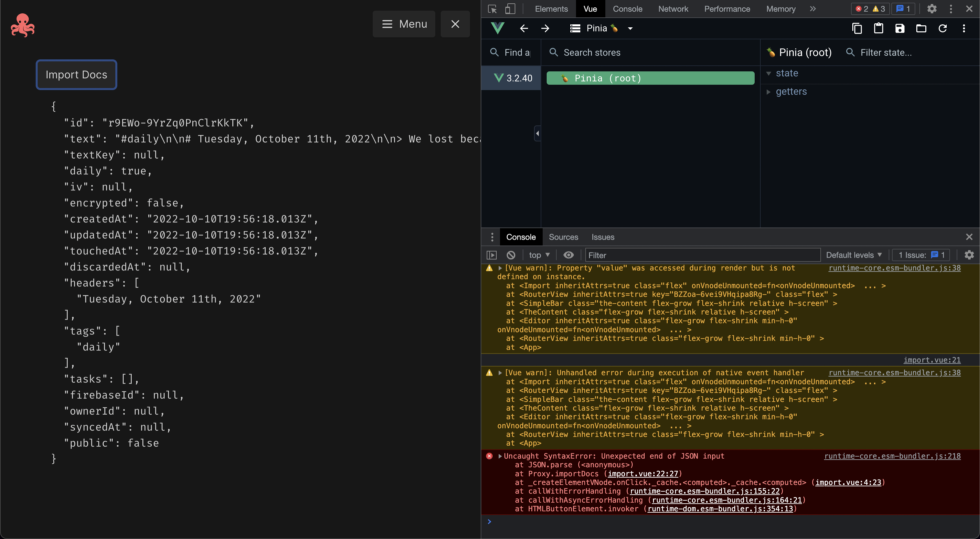This screenshot has height=539, width=980.
Task: Open the import.vue:22:27 source link
Action: pyautogui.click(x=643, y=474)
